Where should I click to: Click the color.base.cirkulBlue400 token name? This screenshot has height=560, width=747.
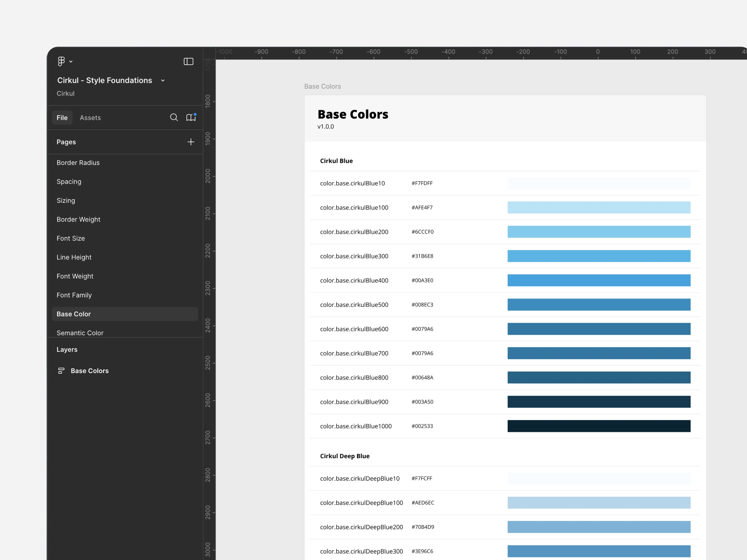(x=354, y=281)
